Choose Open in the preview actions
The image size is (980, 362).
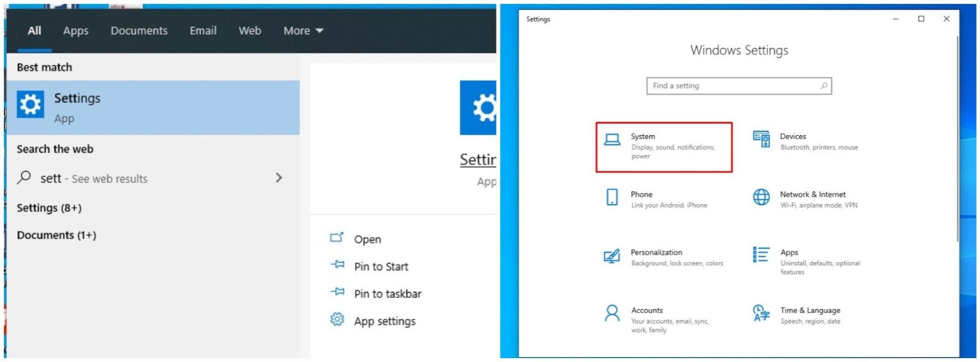[368, 239]
